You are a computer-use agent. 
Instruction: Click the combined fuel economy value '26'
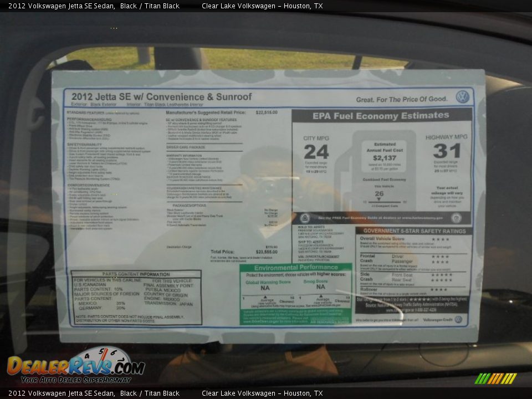click(379, 194)
